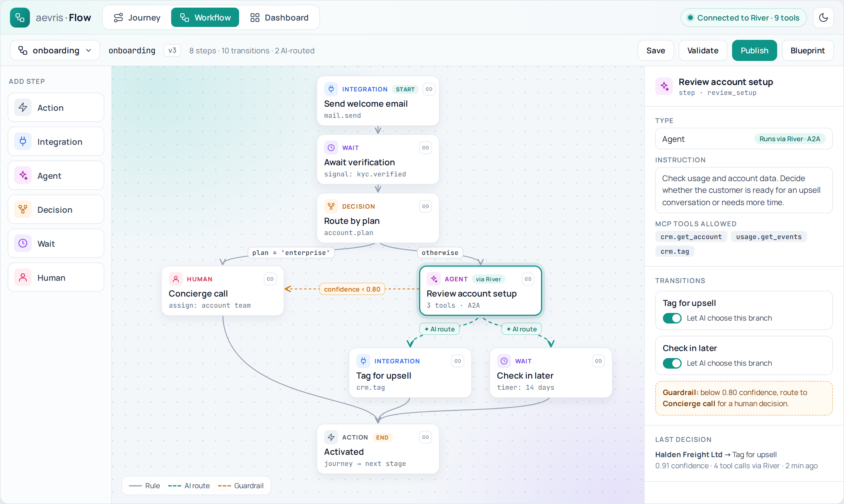The height and width of the screenshot is (504, 844).
Task: Click the aevris Flow logo icon
Action: pos(20,18)
